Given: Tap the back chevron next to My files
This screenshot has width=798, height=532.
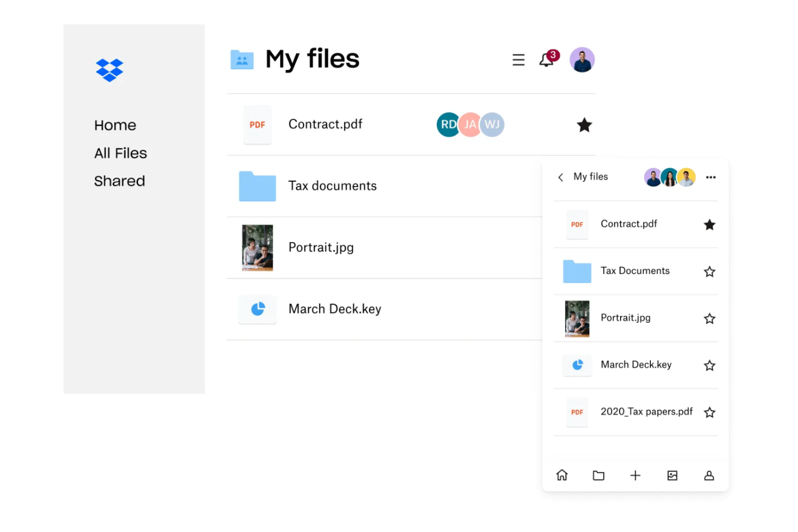Looking at the screenshot, I should (560, 177).
